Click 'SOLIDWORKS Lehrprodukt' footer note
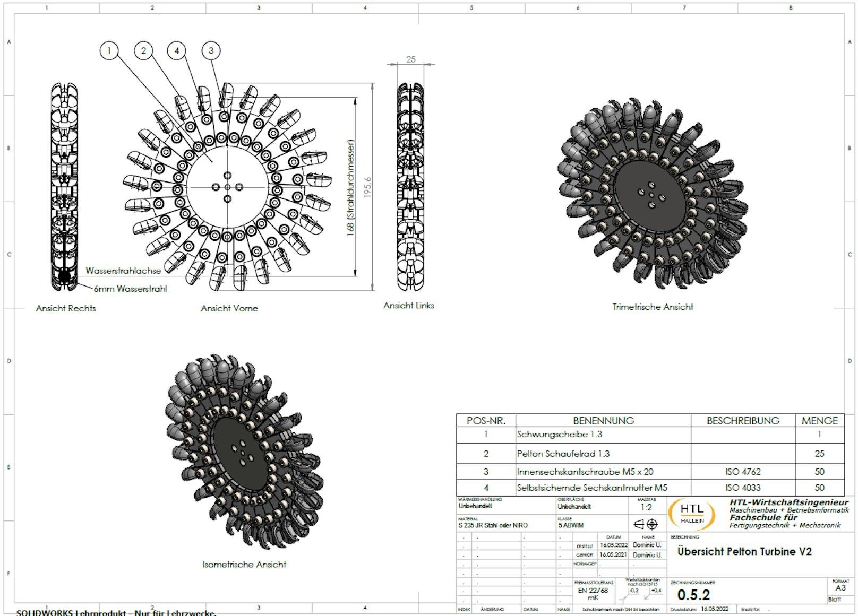The width and height of the screenshot is (858, 616). [x=116, y=612]
